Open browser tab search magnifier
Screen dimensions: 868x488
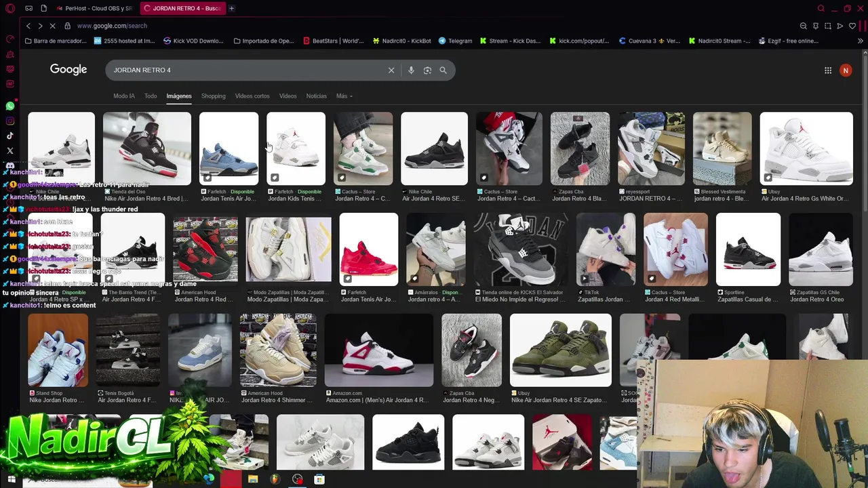(821, 8)
